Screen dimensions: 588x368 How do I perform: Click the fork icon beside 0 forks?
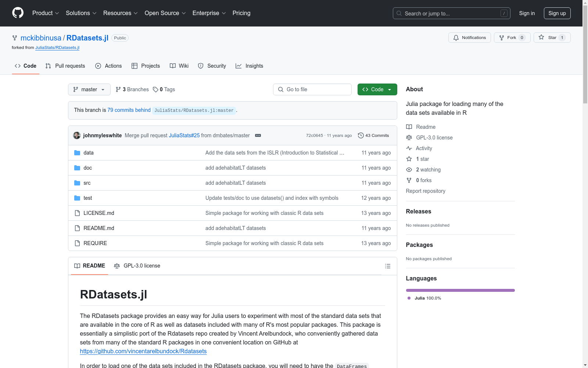point(409,180)
